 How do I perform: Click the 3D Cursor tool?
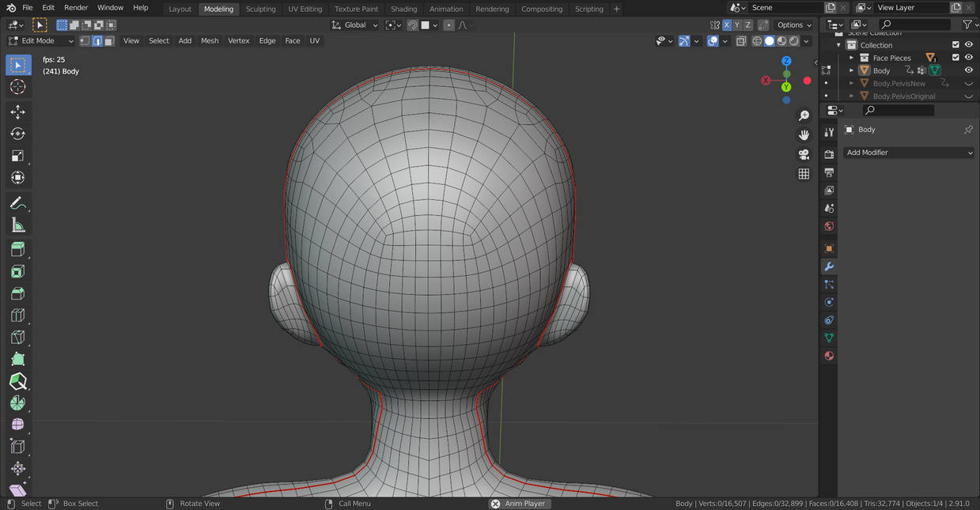[17, 87]
